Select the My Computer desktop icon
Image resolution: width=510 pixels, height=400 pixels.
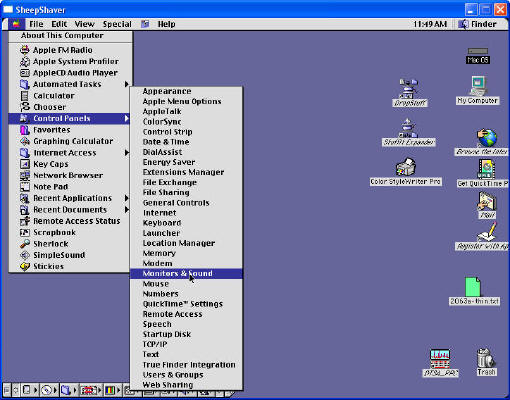[478, 90]
